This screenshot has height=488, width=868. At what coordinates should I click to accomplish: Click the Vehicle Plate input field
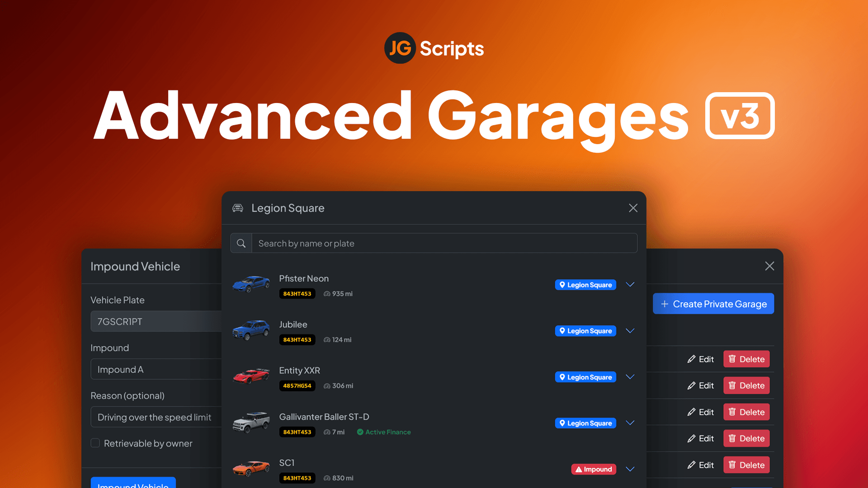155,322
